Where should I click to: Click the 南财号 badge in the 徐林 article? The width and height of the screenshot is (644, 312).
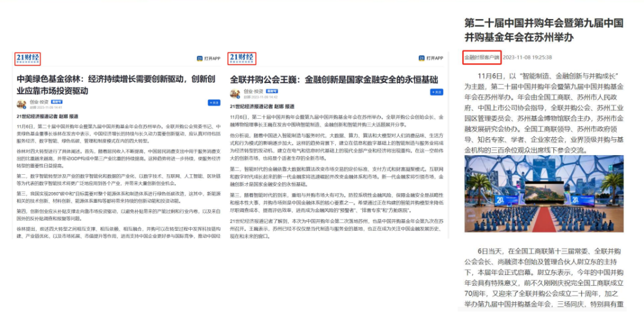tap(57, 101)
